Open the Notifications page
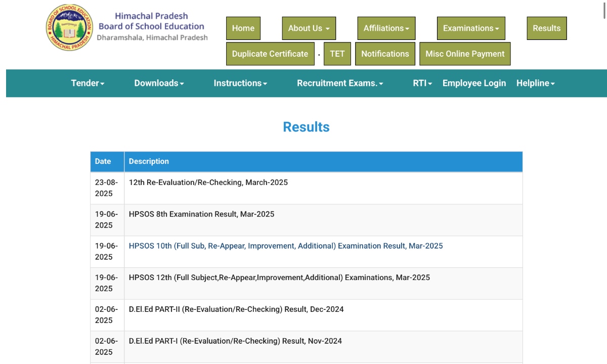The image size is (607, 364). (x=385, y=54)
